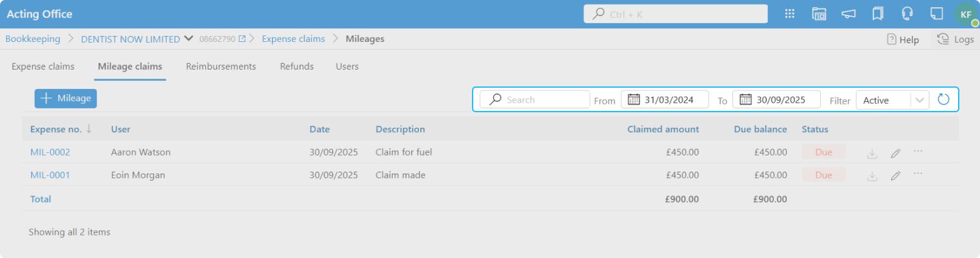Open more options for MIL-0002

click(918, 152)
